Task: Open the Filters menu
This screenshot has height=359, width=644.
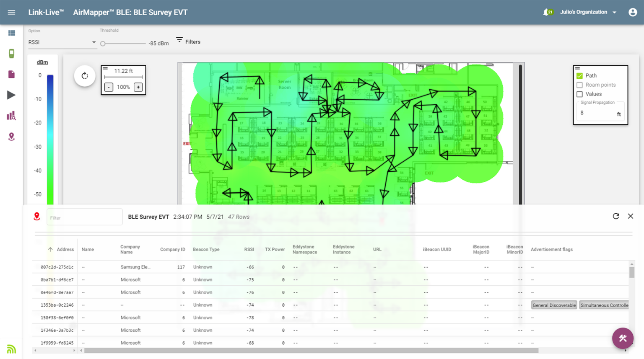Action: click(x=188, y=41)
